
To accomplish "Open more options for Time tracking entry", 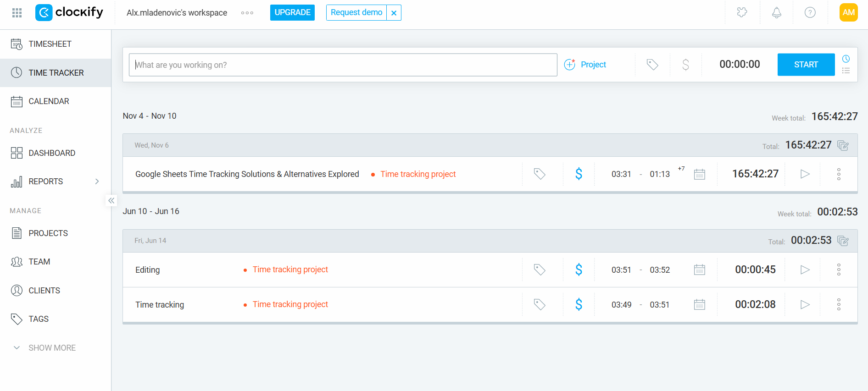I will click(x=839, y=304).
